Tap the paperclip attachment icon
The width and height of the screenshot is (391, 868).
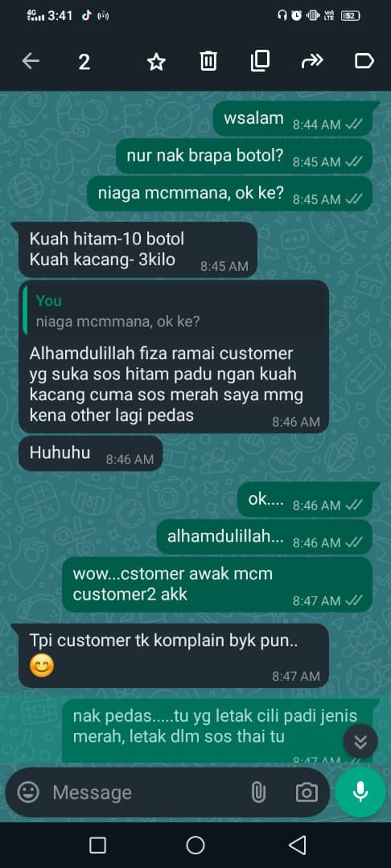(x=258, y=792)
